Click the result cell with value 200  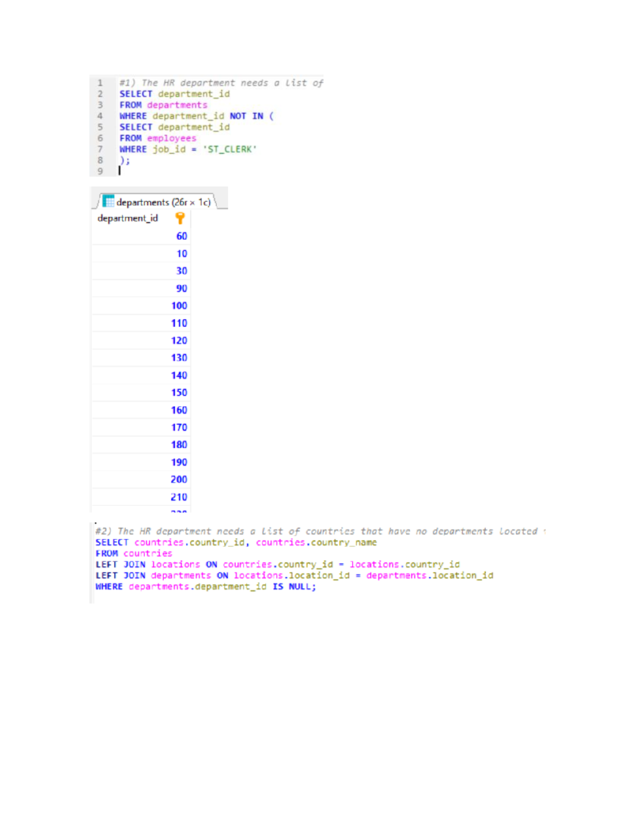tap(141, 480)
